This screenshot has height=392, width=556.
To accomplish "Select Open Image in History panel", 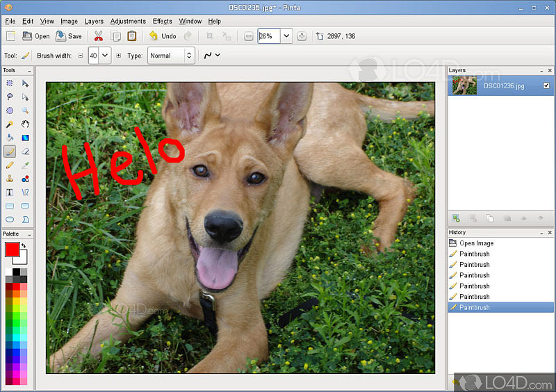I will tap(476, 243).
